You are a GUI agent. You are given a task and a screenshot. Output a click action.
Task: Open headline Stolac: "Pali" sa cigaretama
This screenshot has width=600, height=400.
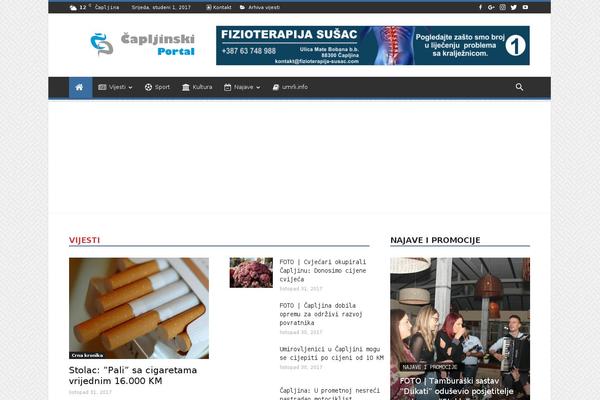(133, 376)
